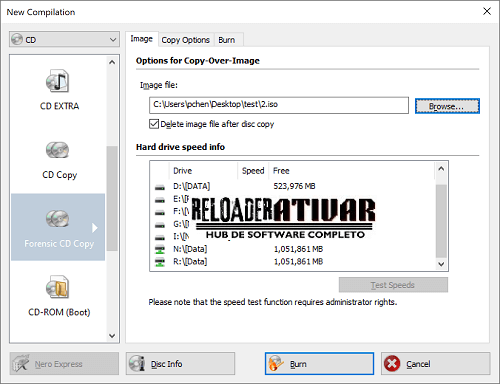Click the 523,976 MB free value

coord(294,186)
